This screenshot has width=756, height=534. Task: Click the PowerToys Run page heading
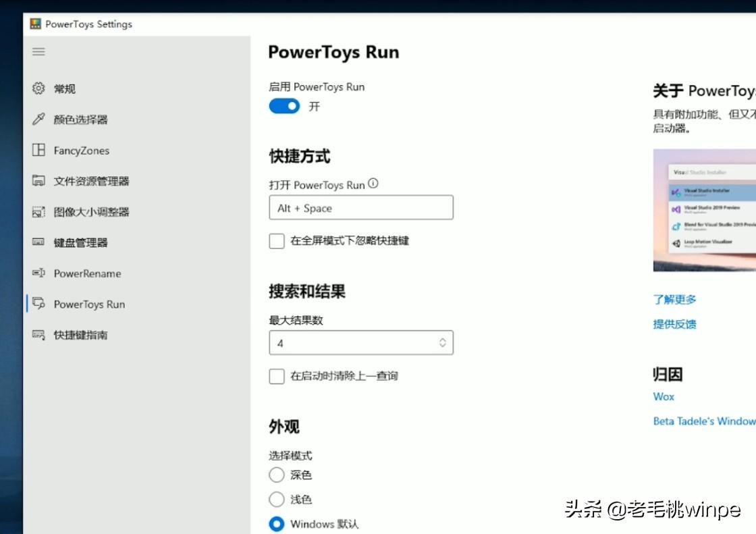point(333,52)
